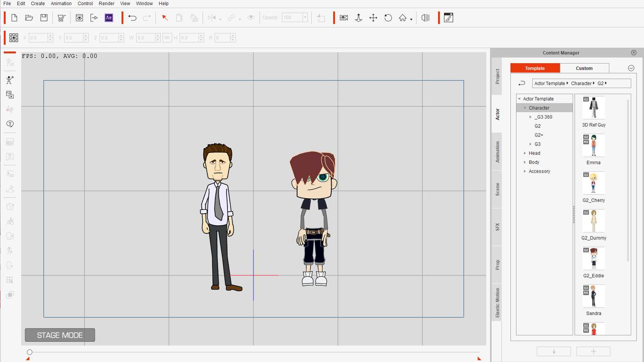Open the Text tool in the left sidebar

9,124
